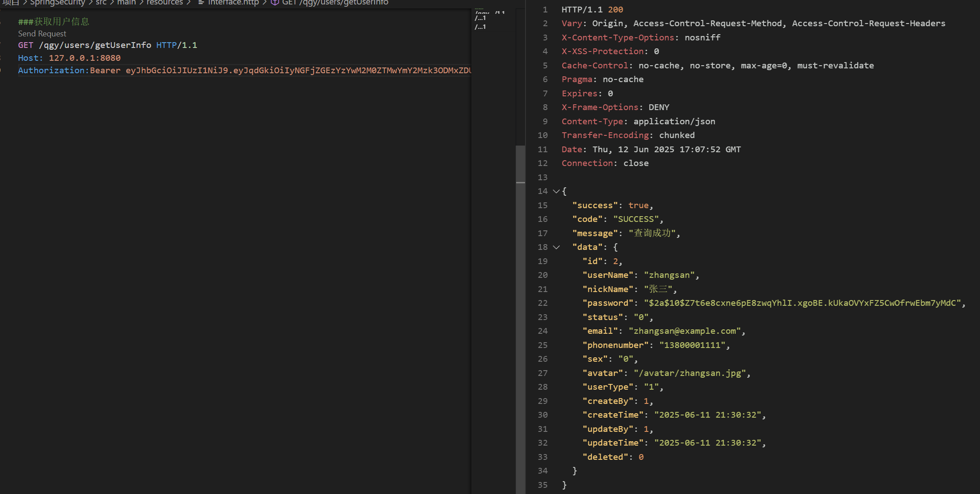Collapse the data object at line 18
Viewport: 980px width, 494px height.
point(557,247)
